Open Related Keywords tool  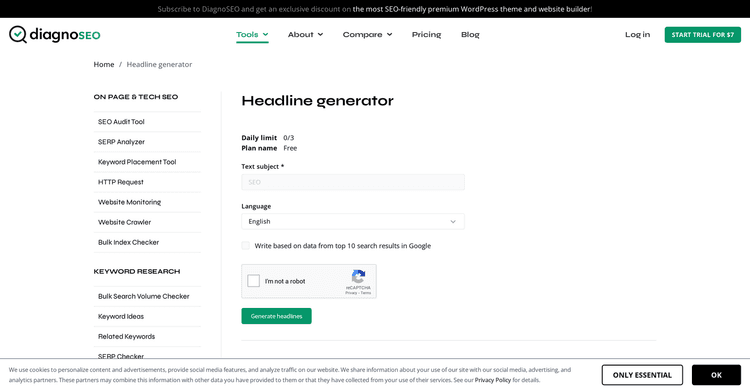(126, 336)
